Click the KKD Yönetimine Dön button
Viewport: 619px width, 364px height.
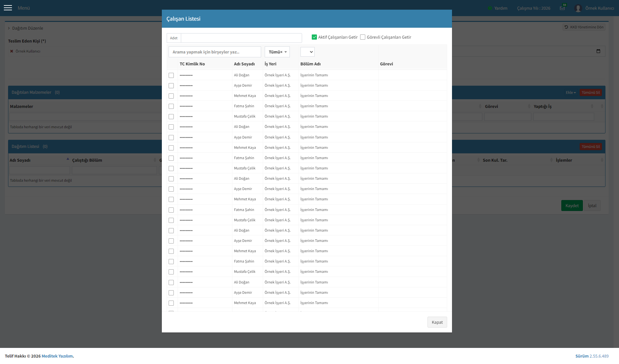584,27
